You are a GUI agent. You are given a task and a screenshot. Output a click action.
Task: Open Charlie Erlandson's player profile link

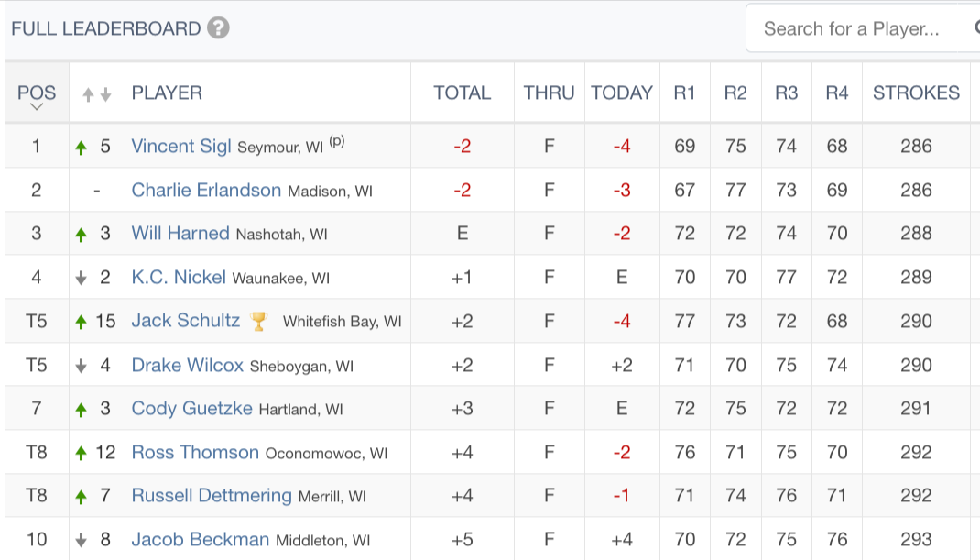coord(206,190)
